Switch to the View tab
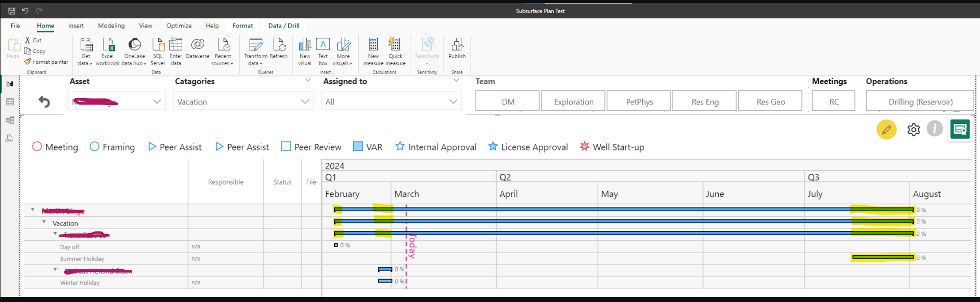This screenshot has height=302, width=980. click(145, 26)
